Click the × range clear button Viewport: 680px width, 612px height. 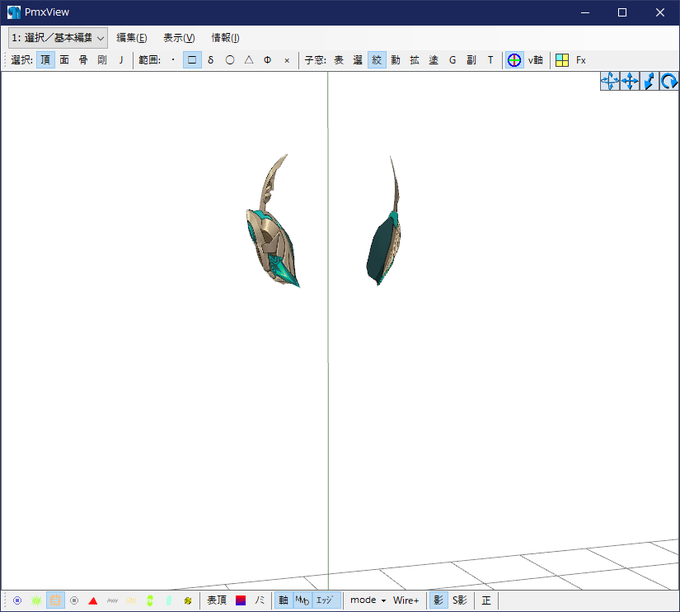(x=287, y=60)
